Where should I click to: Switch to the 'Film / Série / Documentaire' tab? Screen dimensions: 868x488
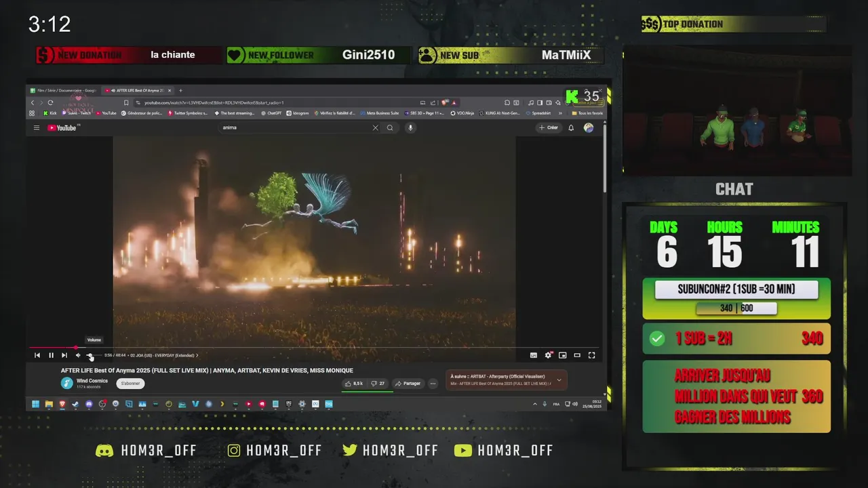click(x=63, y=90)
